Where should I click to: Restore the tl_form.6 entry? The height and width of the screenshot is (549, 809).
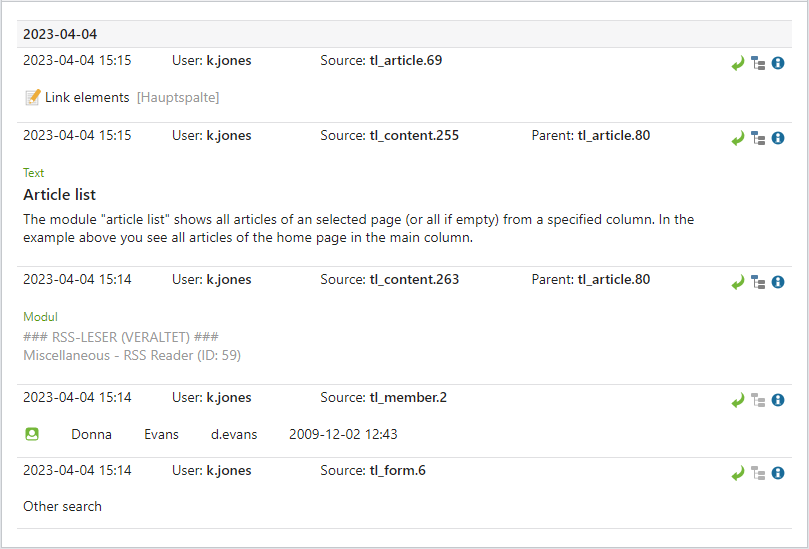point(738,473)
